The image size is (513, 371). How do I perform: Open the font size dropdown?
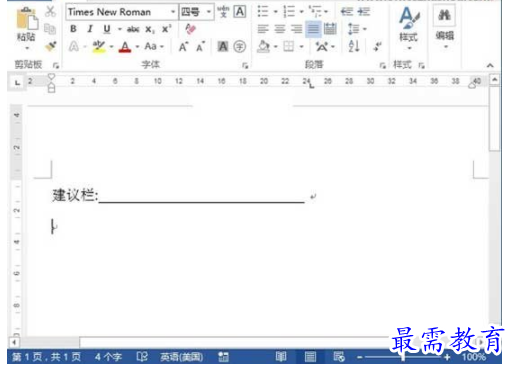click(x=209, y=12)
